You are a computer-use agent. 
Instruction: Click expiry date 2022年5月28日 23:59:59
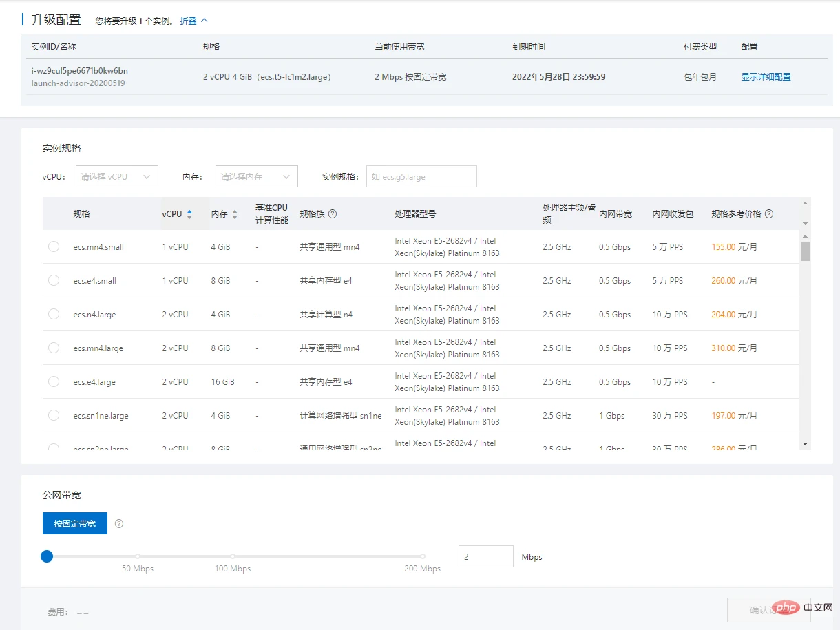[558, 77]
